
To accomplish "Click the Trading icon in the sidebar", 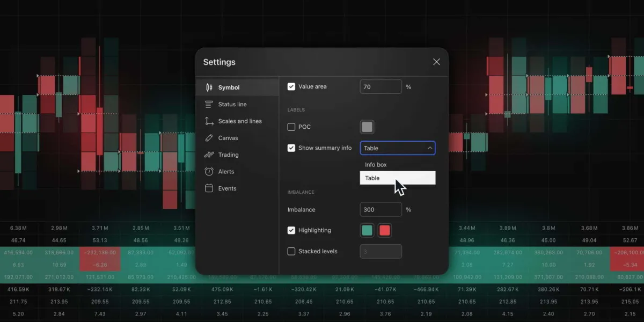I will [209, 155].
